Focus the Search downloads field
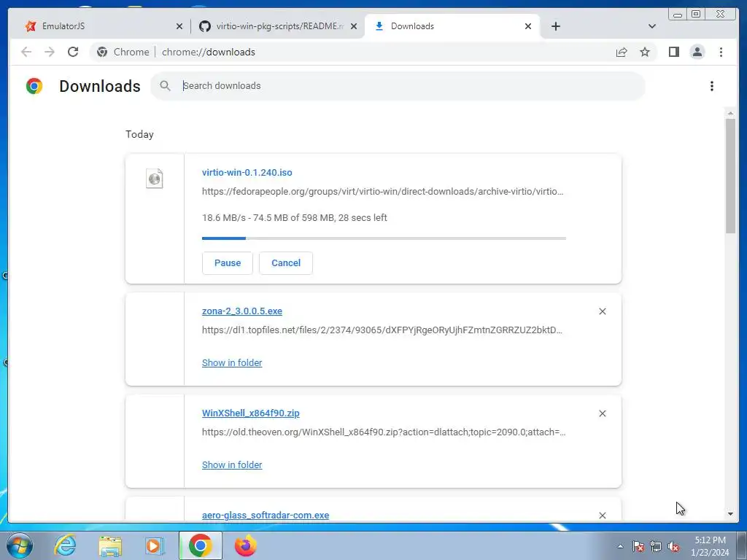Image resolution: width=747 pixels, height=560 pixels. point(398,86)
